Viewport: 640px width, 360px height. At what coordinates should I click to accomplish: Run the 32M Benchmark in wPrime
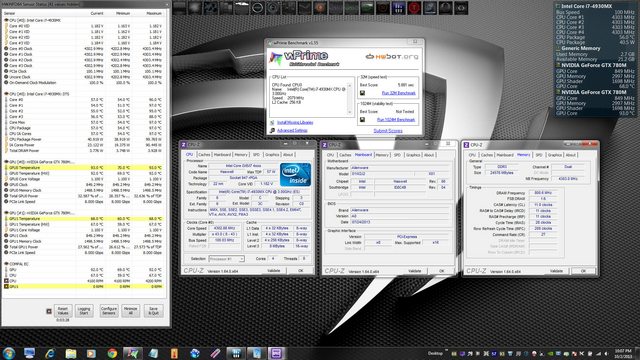point(398,93)
